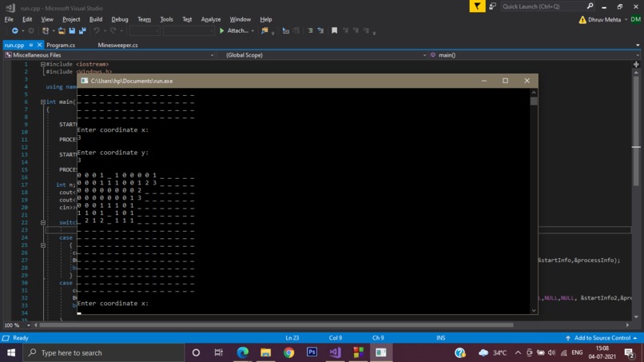This screenshot has height=362, width=644.
Task: Switch to the Minesweeper.cs tab
Action: (118, 46)
